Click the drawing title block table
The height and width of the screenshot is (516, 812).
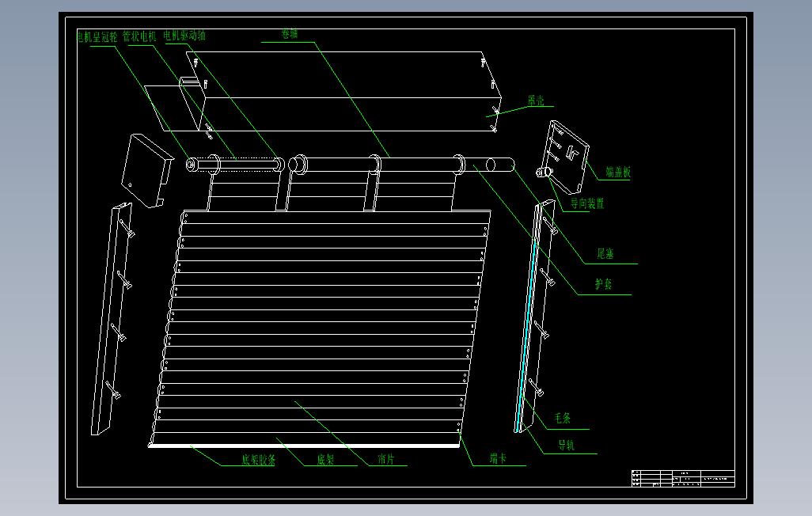683,478
